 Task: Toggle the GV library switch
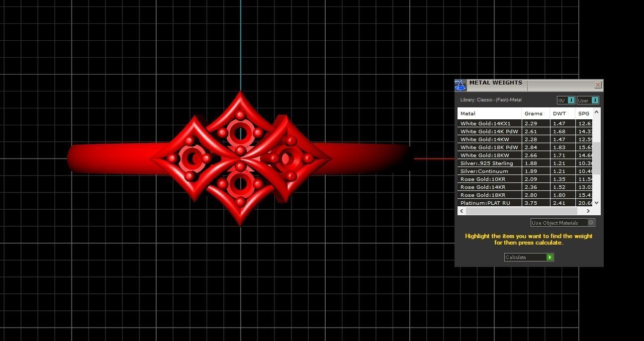[x=566, y=100]
